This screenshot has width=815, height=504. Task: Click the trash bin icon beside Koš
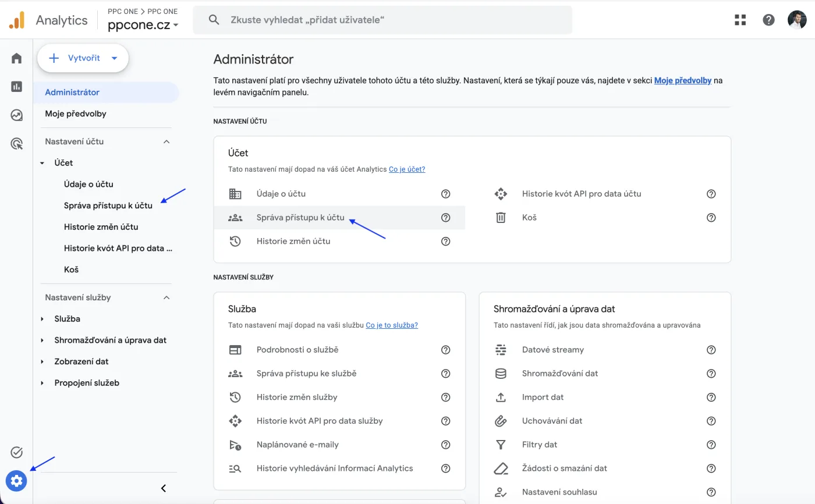click(501, 218)
